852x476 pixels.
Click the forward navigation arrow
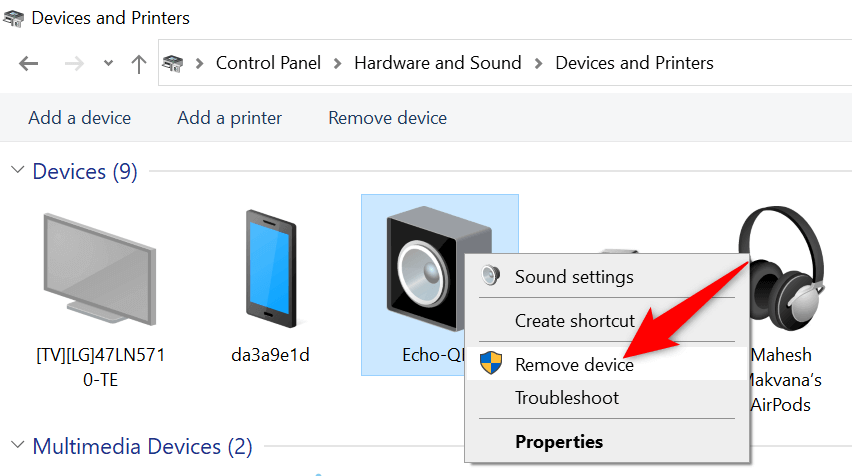(74, 63)
